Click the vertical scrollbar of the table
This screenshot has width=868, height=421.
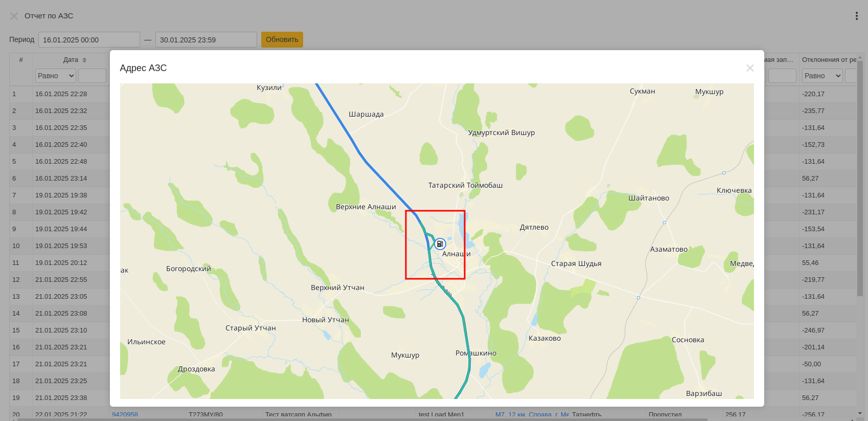(x=860, y=179)
